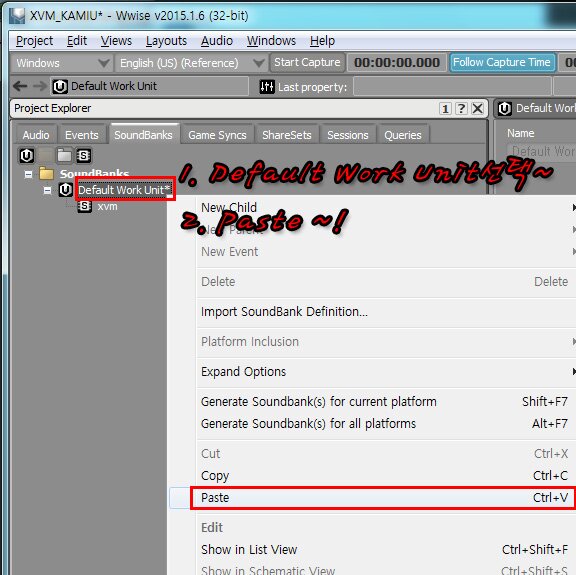Click the soundbank icon next to xvm

(84, 206)
